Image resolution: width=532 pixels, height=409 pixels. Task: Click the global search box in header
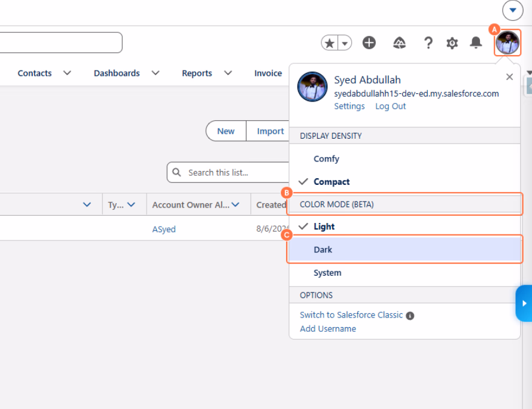click(61, 42)
